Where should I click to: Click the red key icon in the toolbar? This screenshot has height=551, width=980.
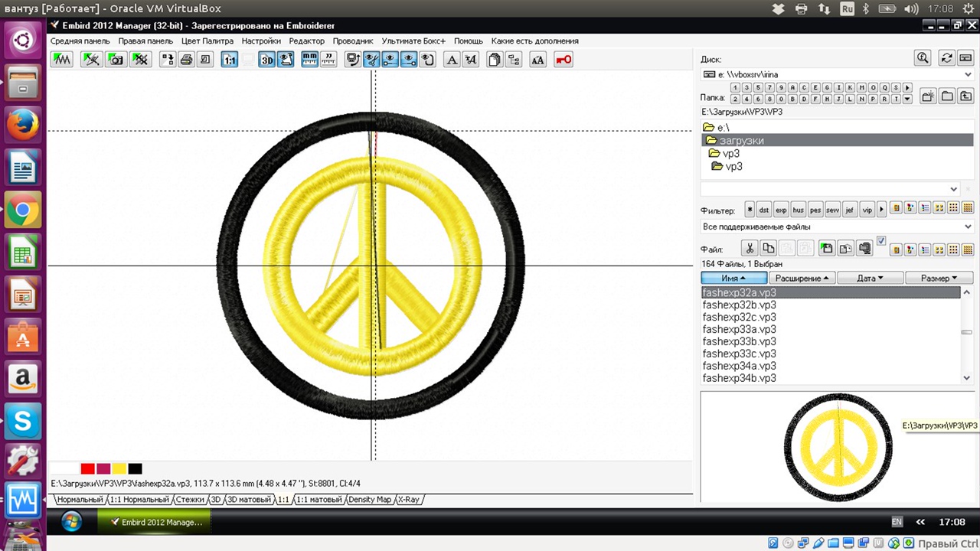pyautogui.click(x=564, y=60)
